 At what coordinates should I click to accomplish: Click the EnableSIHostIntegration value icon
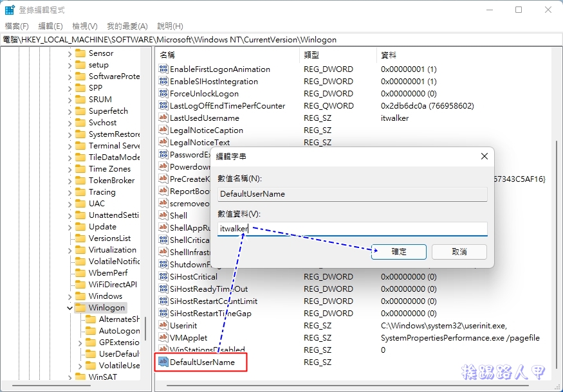coord(163,81)
